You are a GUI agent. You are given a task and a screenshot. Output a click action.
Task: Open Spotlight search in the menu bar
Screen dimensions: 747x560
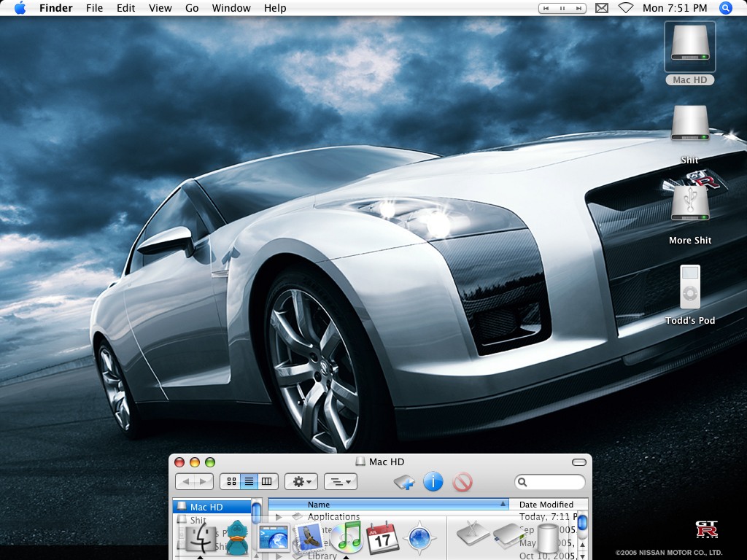click(x=726, y=8)
